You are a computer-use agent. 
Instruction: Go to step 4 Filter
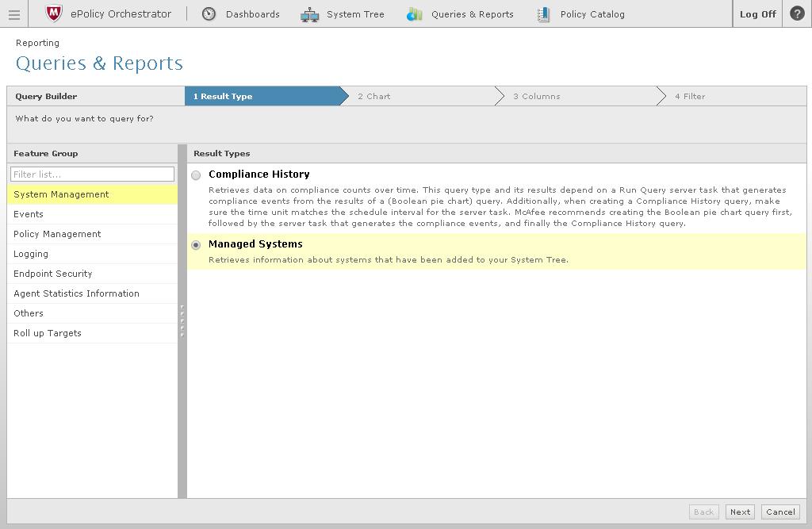690,97
